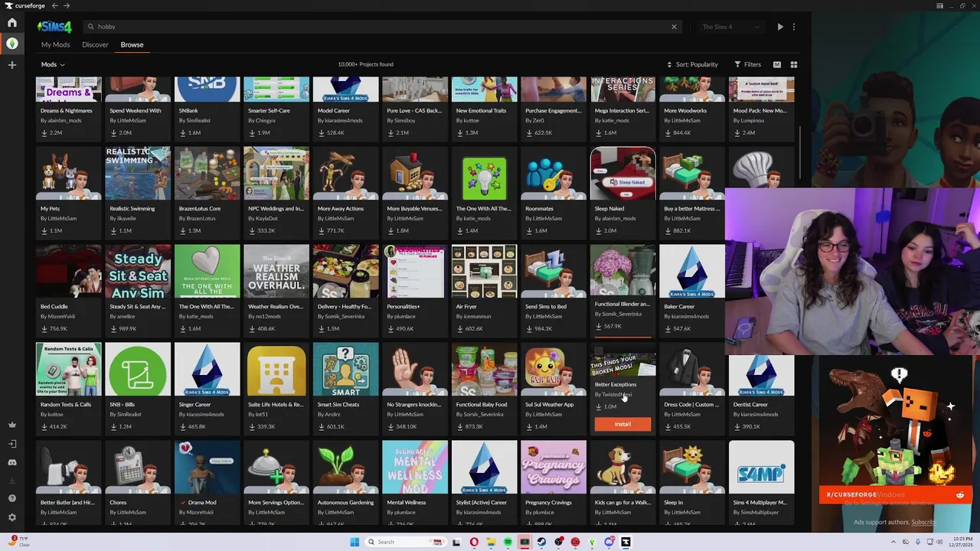Open the Weather Realism Overhaul thumbnail
This screenshot has width=980, height=551.
coord(276,272)
